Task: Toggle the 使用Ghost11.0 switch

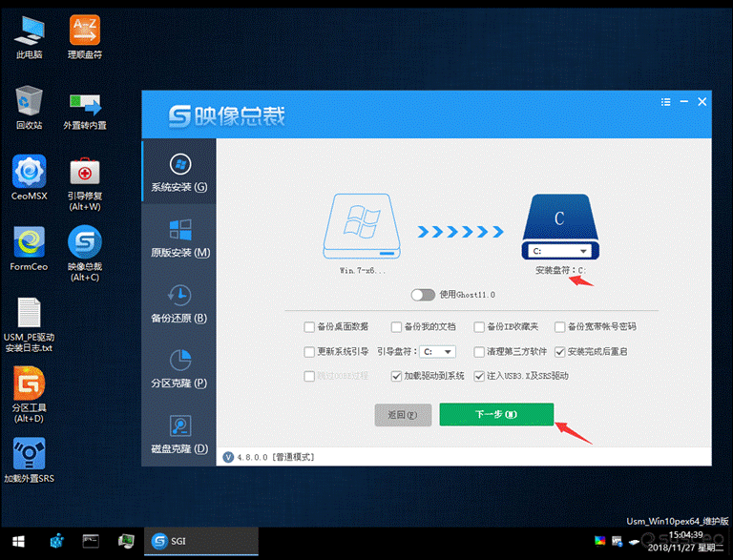Action: [423, 295]
